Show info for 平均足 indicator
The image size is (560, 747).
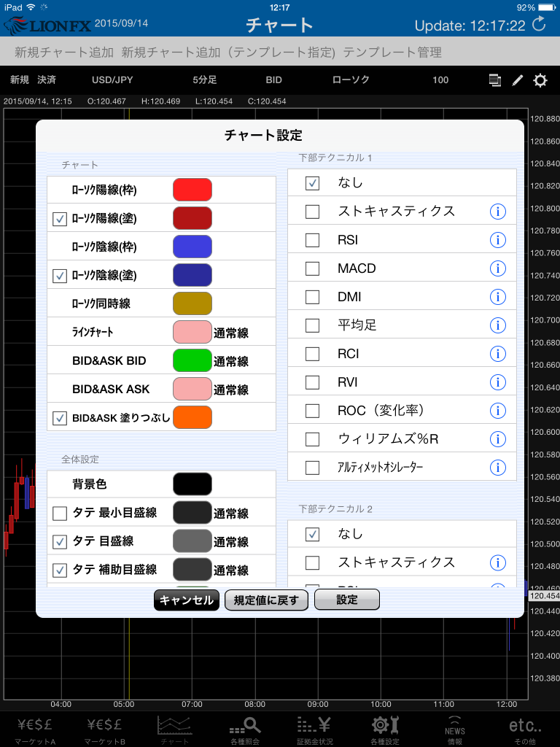(497, 325)
